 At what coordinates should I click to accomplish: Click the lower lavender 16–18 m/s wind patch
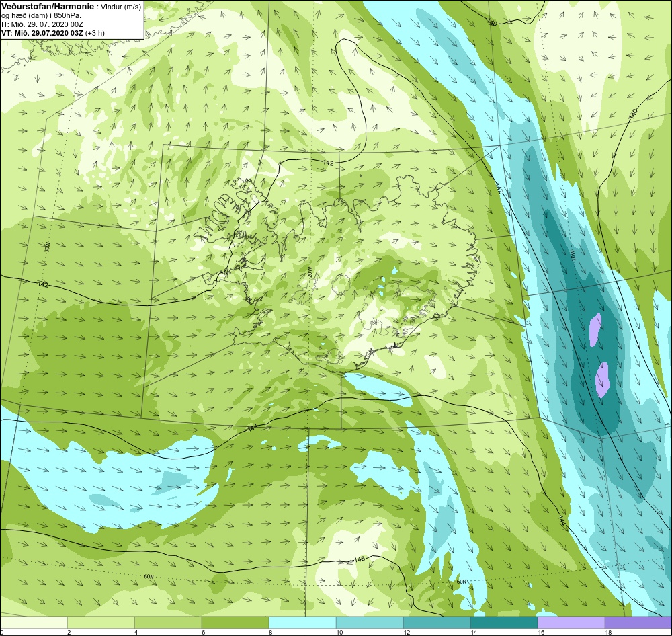[x=602, y=380]
